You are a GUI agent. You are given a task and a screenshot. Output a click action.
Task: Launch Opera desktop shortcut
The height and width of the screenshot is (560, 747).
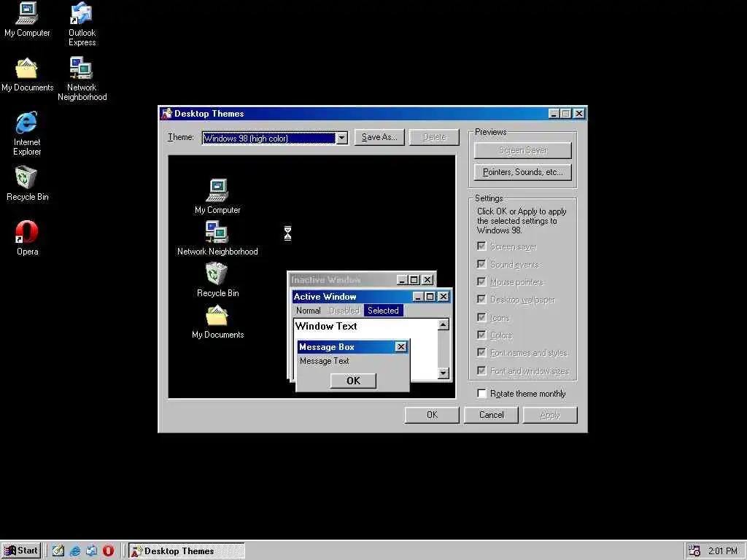[27, 238]
